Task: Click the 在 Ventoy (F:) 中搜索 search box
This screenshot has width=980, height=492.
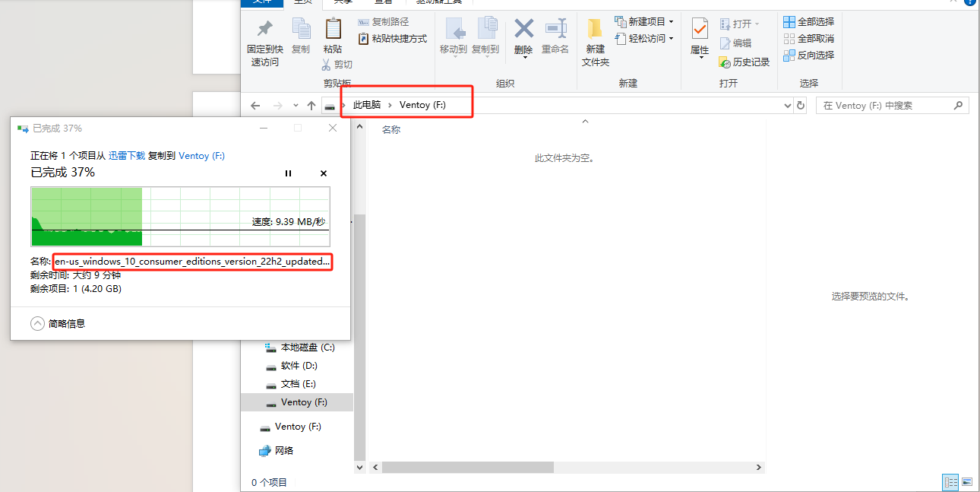Action: [x=884, y=106]
